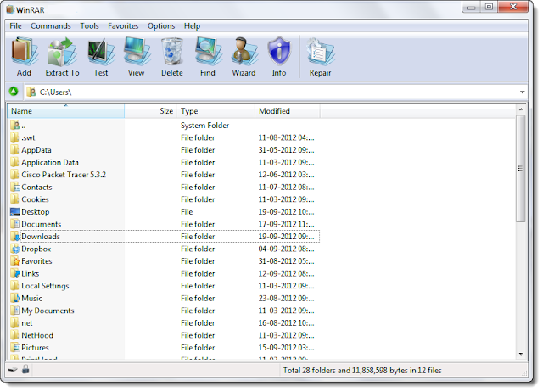
Task: Select the Cookies folder row
Action: click(x=163, y=199)
